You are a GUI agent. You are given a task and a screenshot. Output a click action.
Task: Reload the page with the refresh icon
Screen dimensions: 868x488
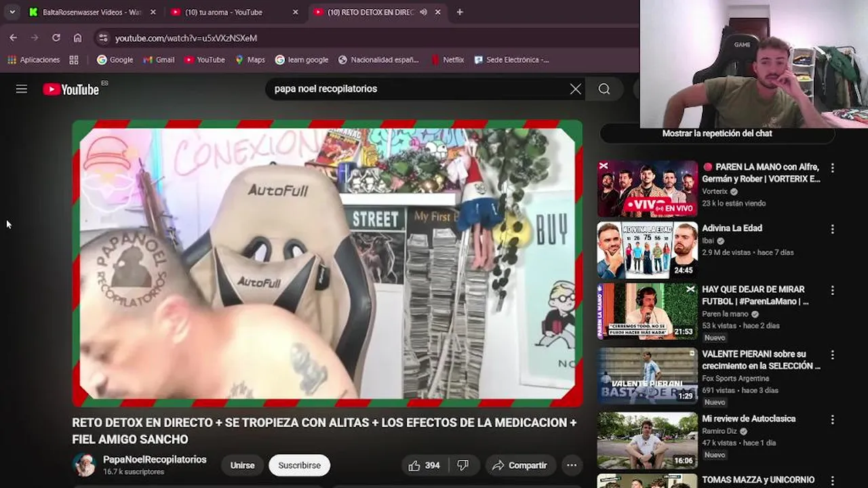(56, 38)
